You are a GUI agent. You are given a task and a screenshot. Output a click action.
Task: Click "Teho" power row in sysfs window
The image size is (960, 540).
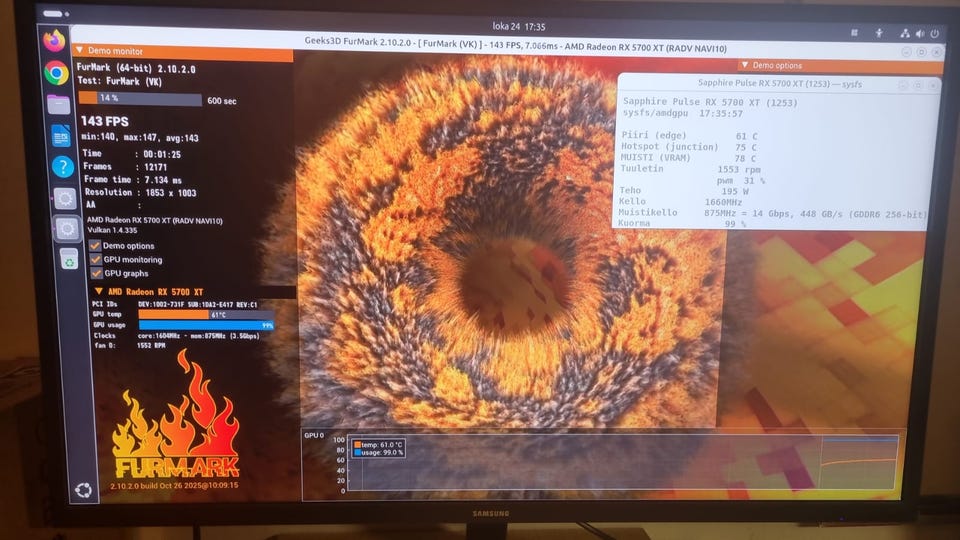pyautogui.click(x=684, y=190)
